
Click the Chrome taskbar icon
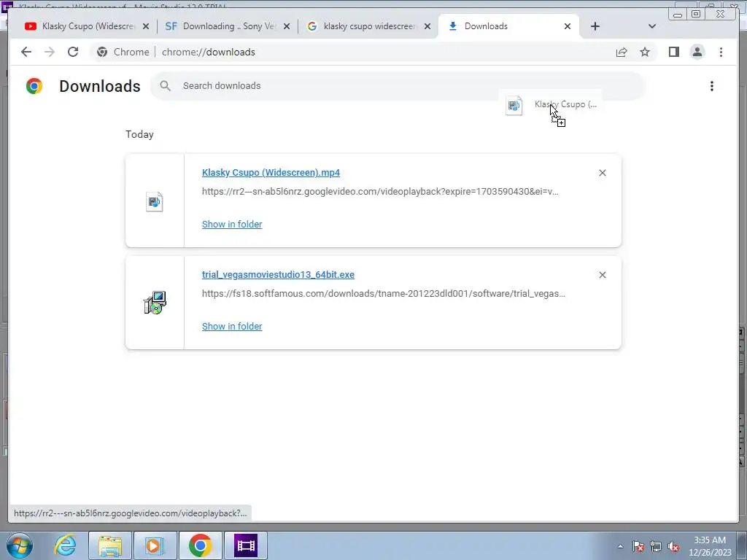(200, 545)
